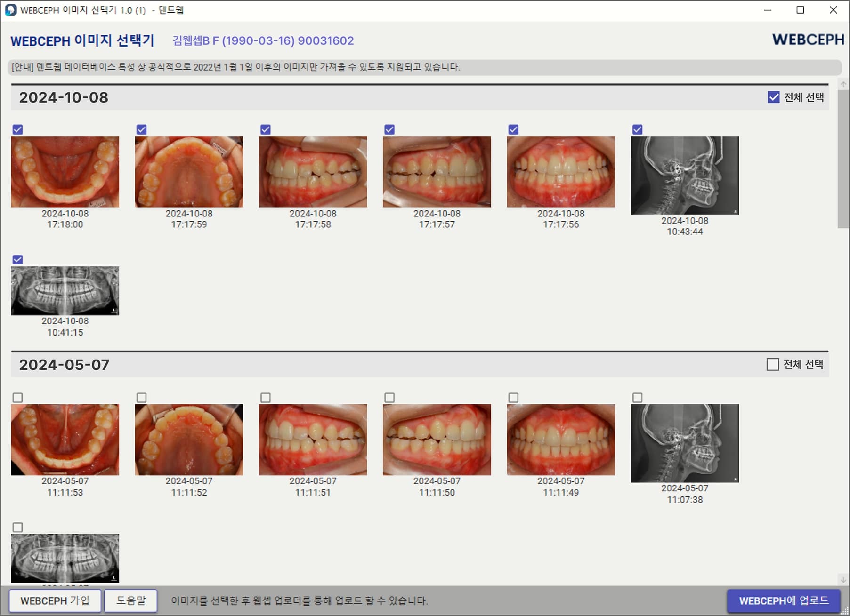Uncheck 전체 선택 for 2024-10-08 group
This screenshot has height=616, width=850.
pyautogui.click(x=773, y=97)
